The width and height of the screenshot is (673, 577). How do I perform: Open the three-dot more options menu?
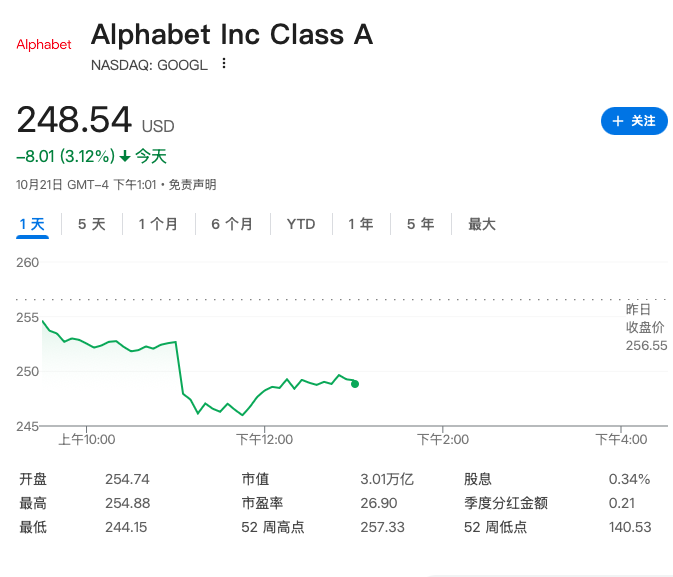pyautogui.click(x=224, y=64)
